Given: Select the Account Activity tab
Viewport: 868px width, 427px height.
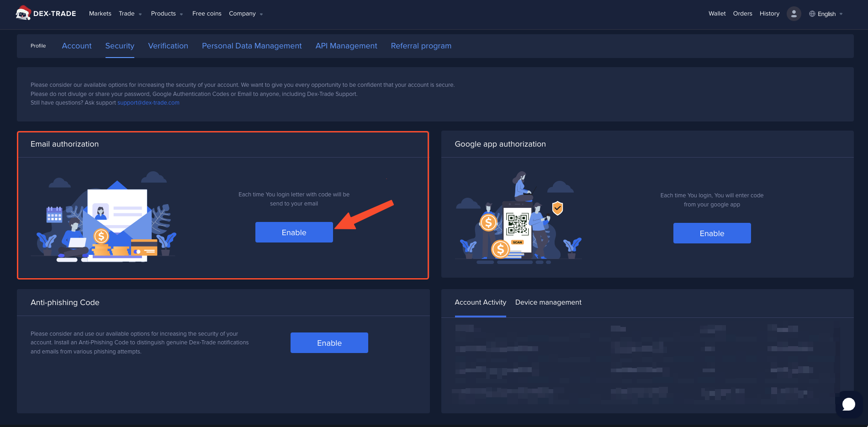Looking at the screenshot, I should [481, 302].
